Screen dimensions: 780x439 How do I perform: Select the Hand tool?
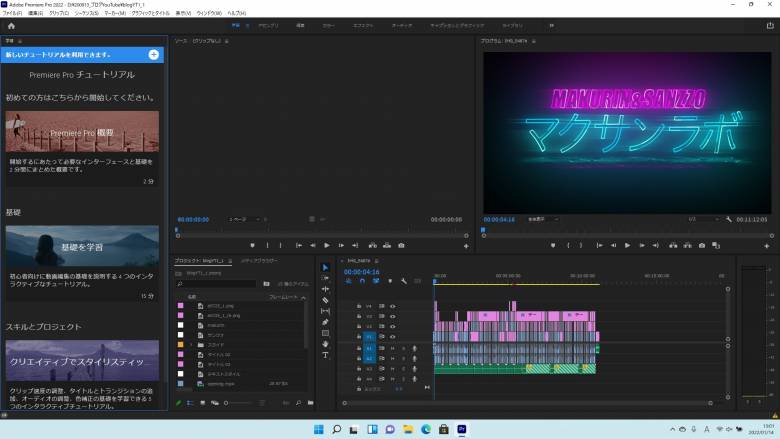pos(325,344)
